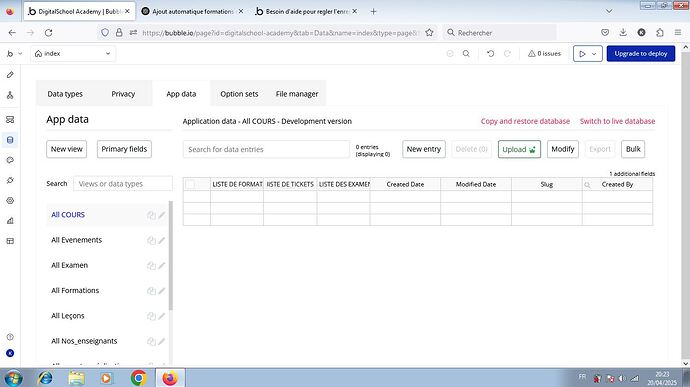690x387 pixels.
Task: Click the Upload button
Action: pyautogui.click(x=519, y=149)
